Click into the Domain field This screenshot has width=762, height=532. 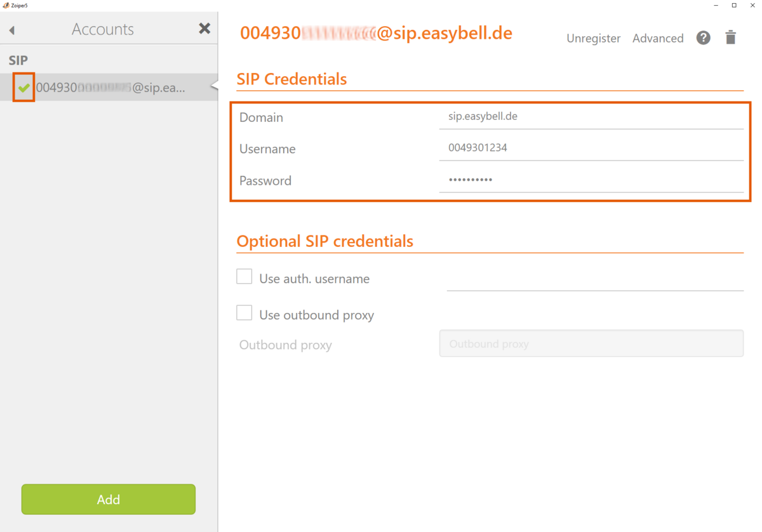[x=591, y=117]
